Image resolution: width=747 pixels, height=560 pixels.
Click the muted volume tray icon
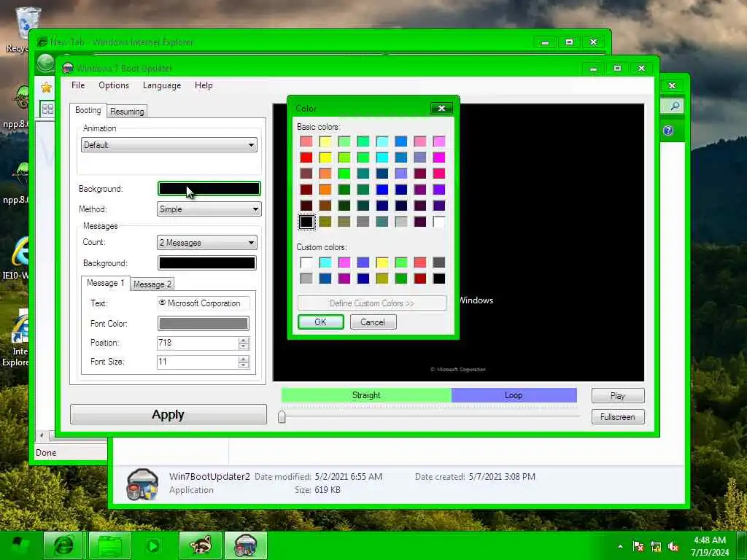point(673,546)
